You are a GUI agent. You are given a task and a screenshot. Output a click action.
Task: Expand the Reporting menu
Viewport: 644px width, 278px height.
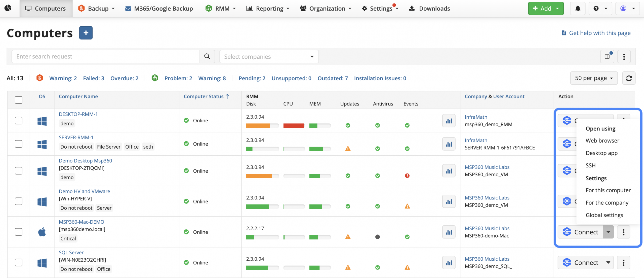click(268, 9)
